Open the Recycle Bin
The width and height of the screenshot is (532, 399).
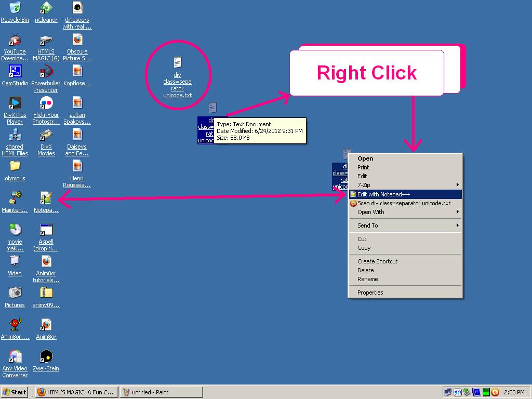coord(15,9)
